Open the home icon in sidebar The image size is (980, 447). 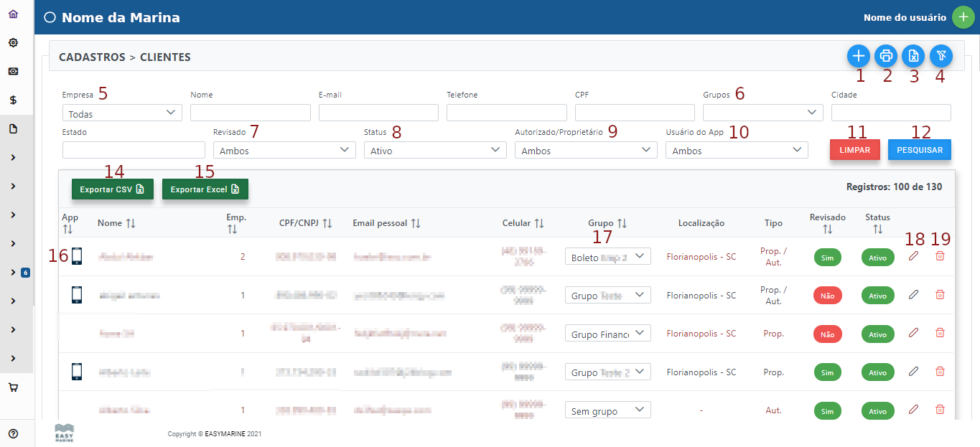(x=13, y=14)
